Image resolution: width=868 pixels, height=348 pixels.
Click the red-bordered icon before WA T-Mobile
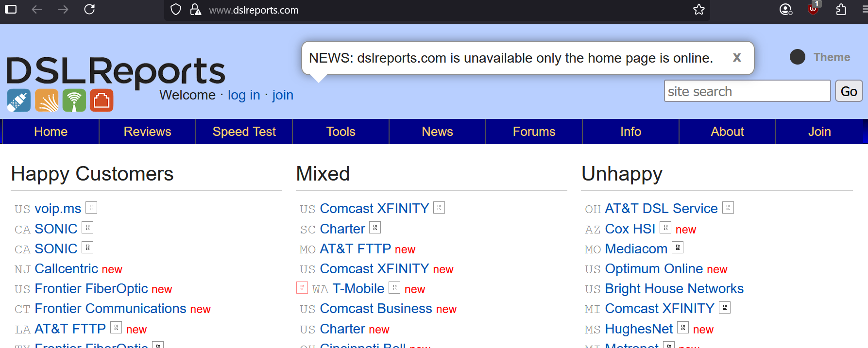pos(302,288)
